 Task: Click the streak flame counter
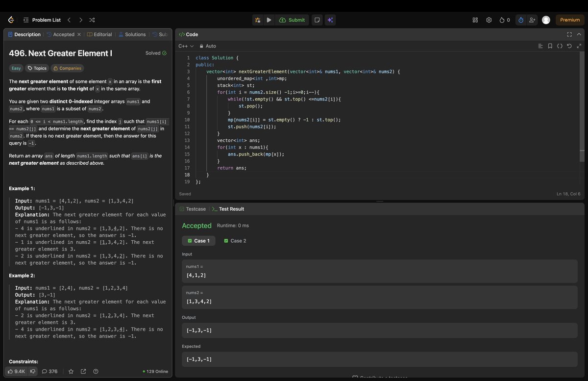pyautogui.click(x=505, y=20)
